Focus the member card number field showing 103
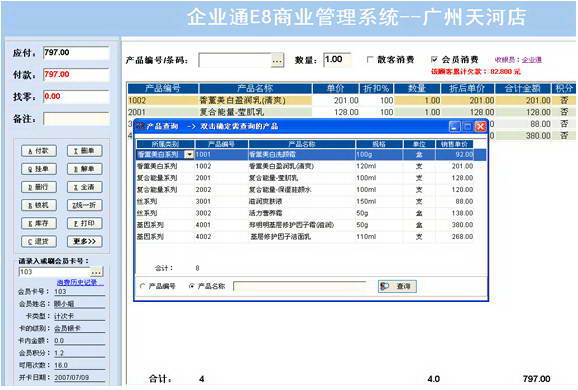The image size is (578, 390). point(55,272)
